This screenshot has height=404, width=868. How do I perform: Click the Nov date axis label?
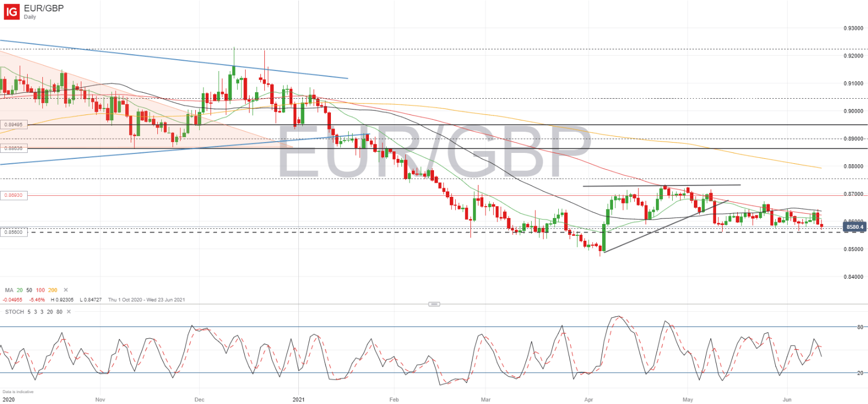pyautogui.click(x=100, y=400)
